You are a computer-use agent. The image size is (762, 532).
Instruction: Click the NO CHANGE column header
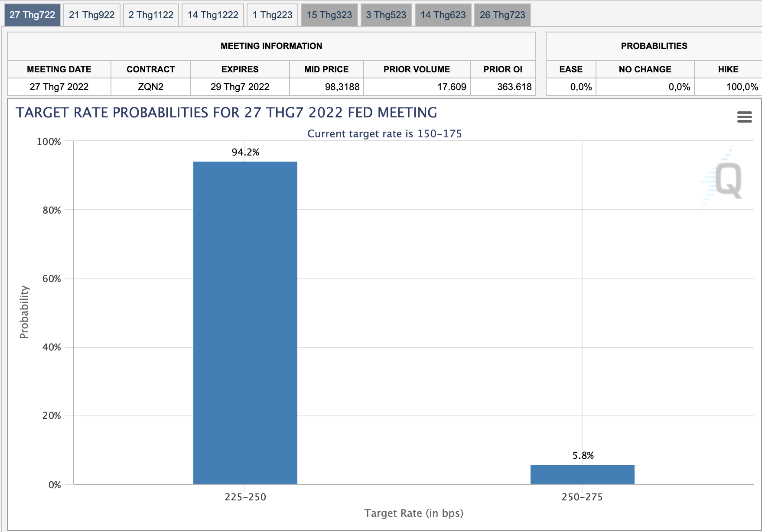pos(645,69)
